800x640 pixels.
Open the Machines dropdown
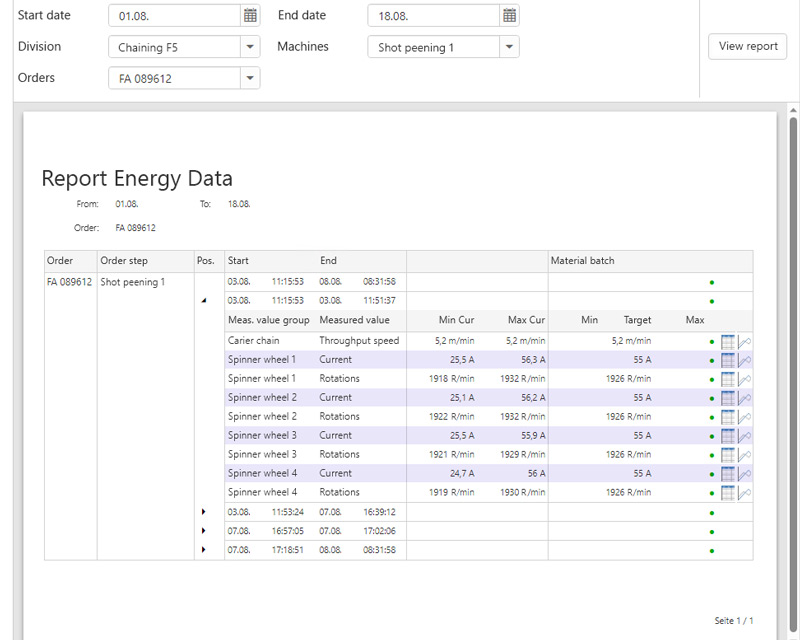tap(510, 46)
